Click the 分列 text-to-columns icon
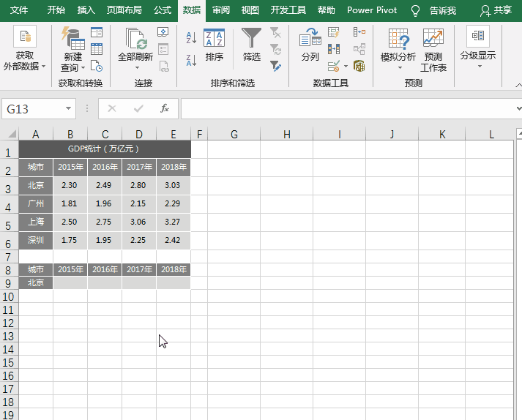The width and height of the screenshot is (522, 420). [310, 45]
